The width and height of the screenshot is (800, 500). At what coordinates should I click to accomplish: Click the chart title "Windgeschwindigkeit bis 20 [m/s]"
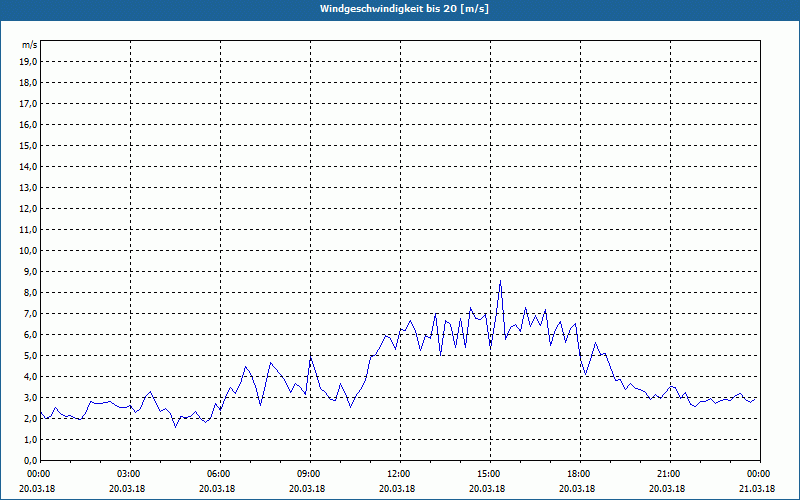[404, 9]
